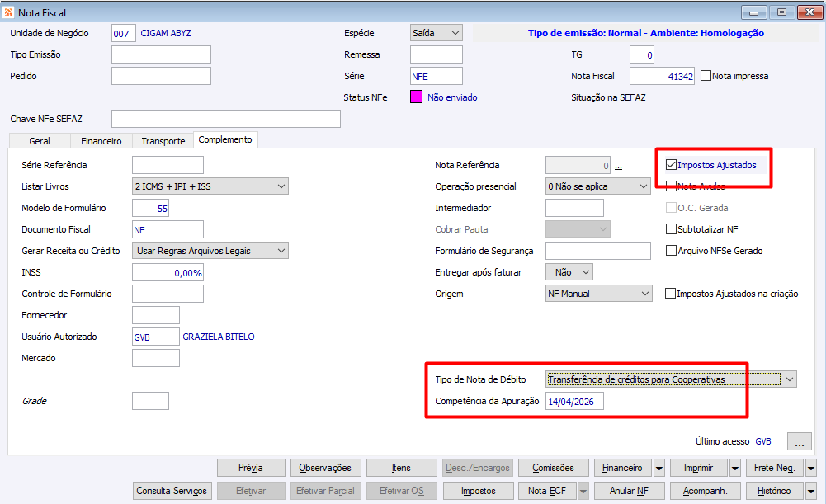Image resolution: width=826 pixels, height=504 pixels.
Task: Click the Modelo de Formulário field
Action: (150, 208)
